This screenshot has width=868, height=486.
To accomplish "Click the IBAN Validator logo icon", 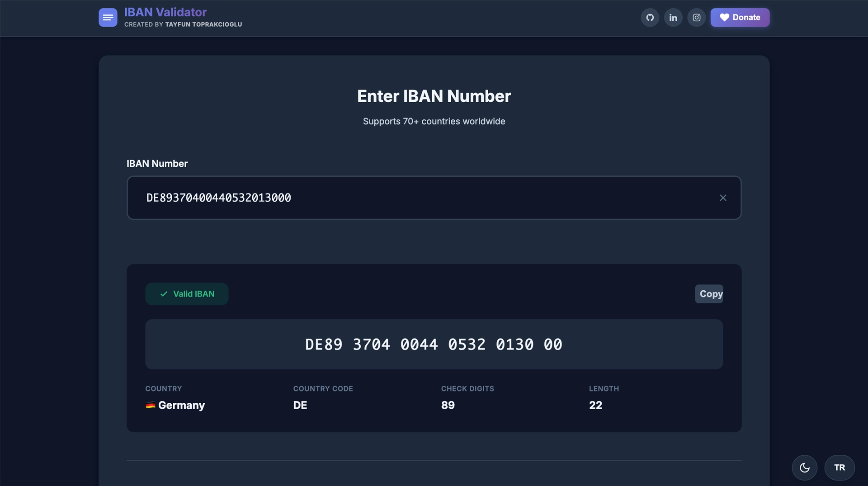I will pos(108,18).
